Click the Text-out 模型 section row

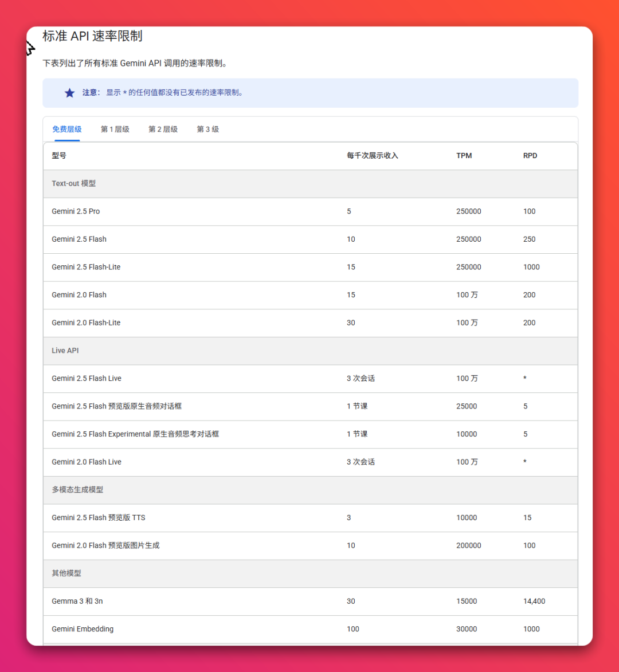tap(310, 183)
